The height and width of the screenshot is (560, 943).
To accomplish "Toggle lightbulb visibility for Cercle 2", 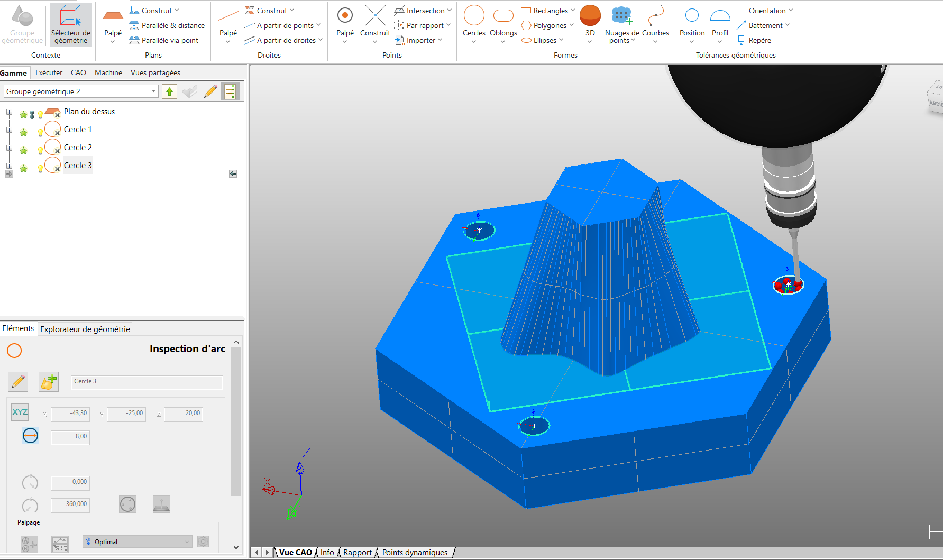I will pyautogui.click(x=40, y=150).
